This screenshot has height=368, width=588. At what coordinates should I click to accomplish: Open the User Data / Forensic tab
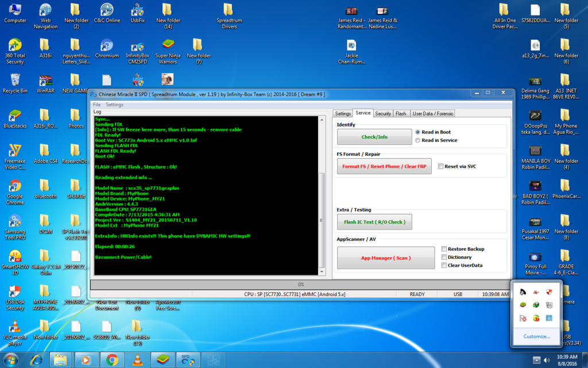click(x=433, y=113)
